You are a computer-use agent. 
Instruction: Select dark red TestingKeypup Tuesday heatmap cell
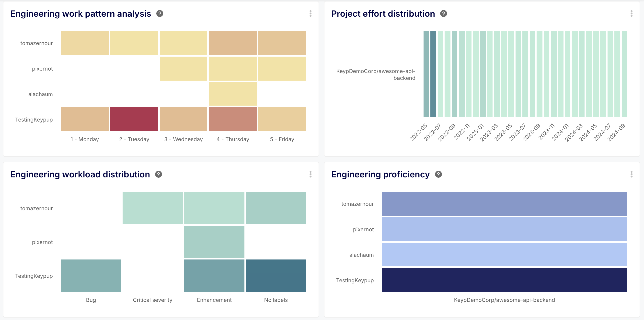click(x=134, y=119)
